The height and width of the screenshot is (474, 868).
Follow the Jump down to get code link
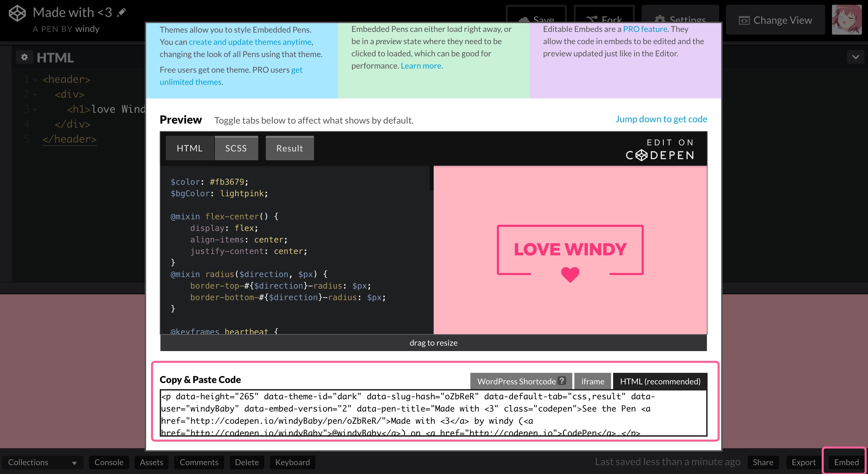click(x=661, y=119)
